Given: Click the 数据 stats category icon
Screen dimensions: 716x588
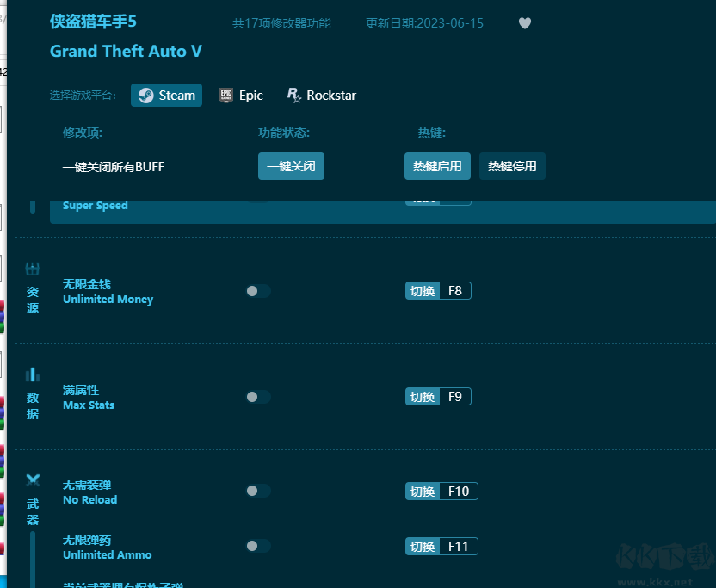Looking at the screenshot, I should pos(33,374).
